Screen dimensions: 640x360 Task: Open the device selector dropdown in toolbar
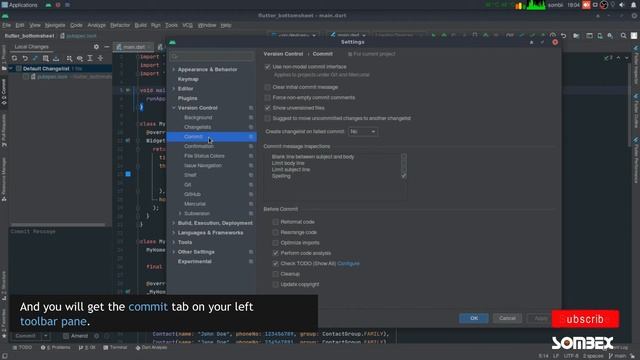point(294,36)
